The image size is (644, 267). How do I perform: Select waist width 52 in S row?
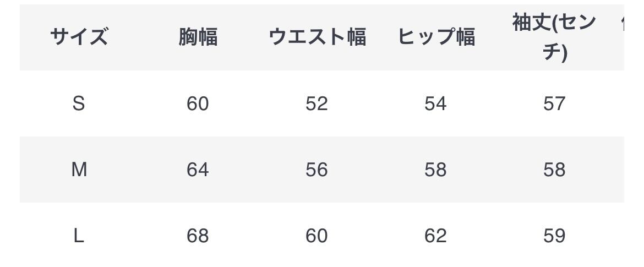(316, 103)
